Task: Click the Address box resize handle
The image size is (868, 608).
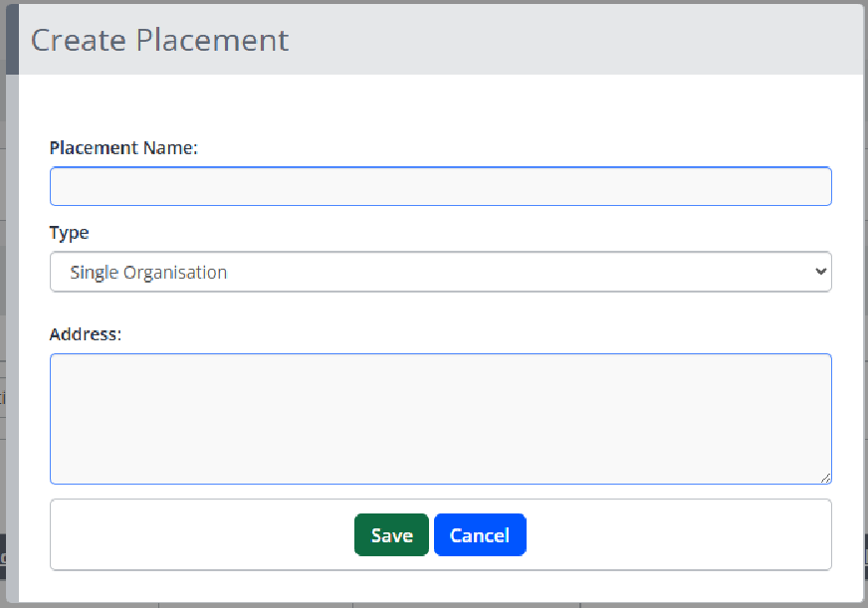Action: 826,479
